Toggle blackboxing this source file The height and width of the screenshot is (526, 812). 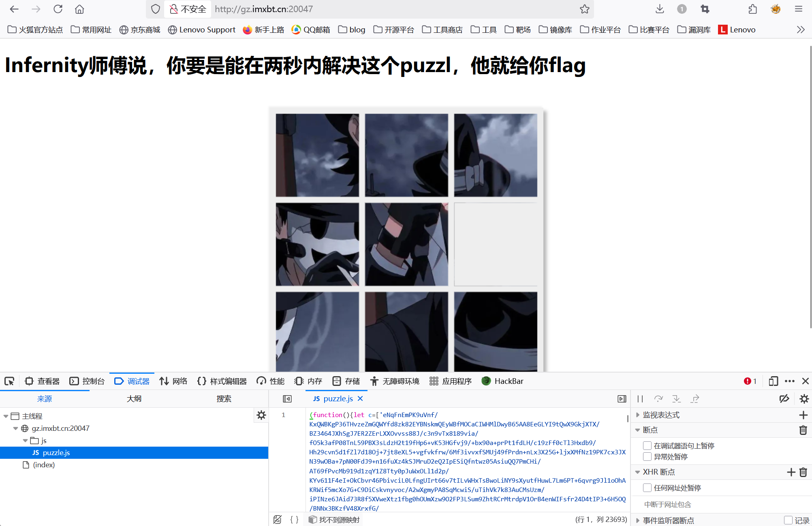pyautogui.click(x=278, y=520)
